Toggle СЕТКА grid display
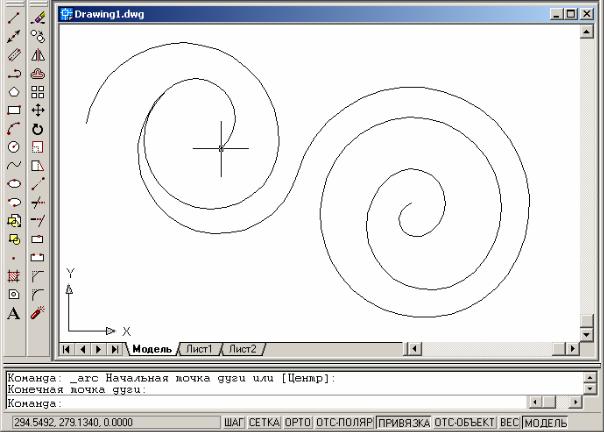This screenshot has width=604, height=432. 264,422
